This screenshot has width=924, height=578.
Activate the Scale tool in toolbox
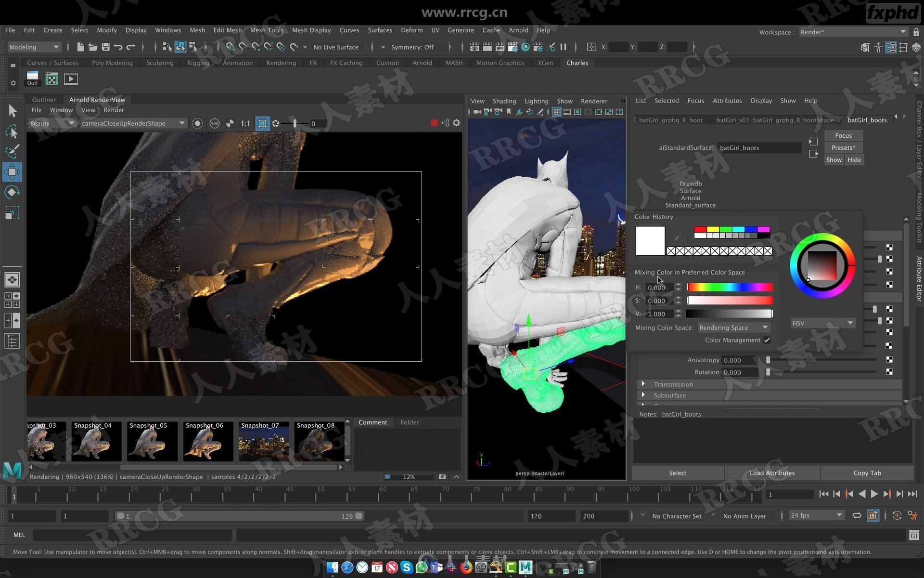point(13,213)
